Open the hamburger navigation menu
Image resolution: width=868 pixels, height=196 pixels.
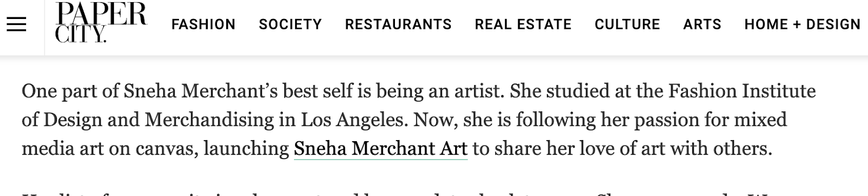pyautogui.click(x=16, y=24)
